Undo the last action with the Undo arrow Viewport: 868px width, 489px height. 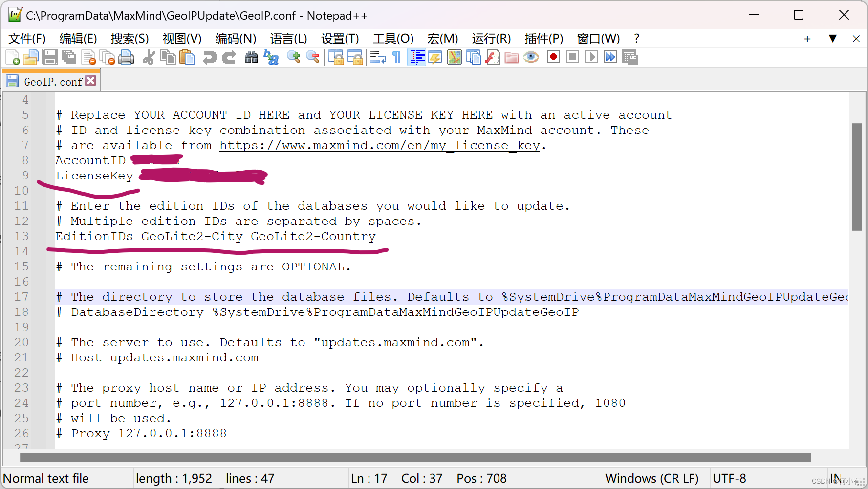[210, 58]
